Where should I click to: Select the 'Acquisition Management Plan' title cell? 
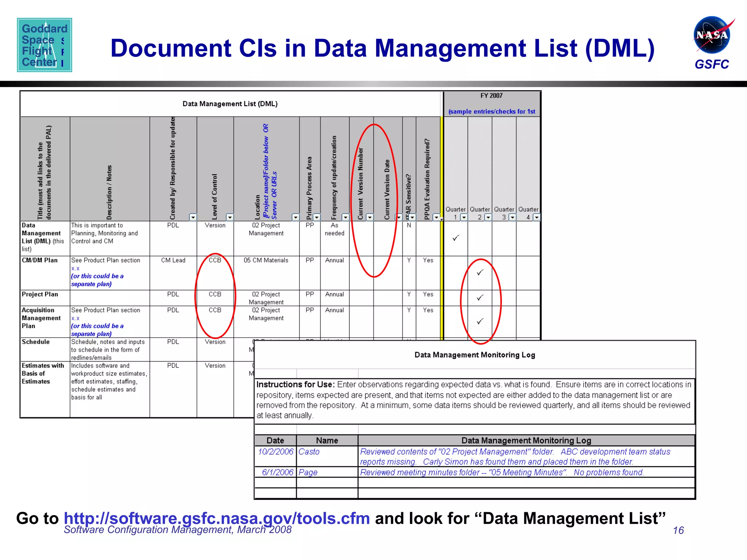(45, 322)
